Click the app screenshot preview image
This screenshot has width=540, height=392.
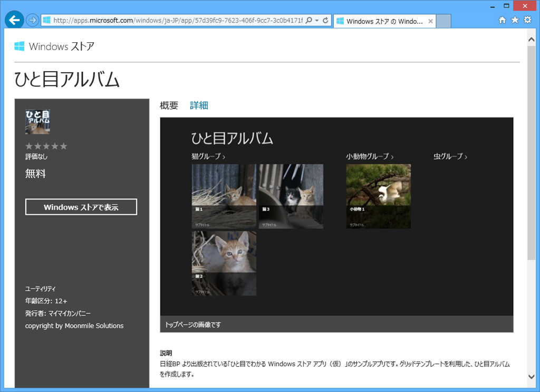pos(336,216)
